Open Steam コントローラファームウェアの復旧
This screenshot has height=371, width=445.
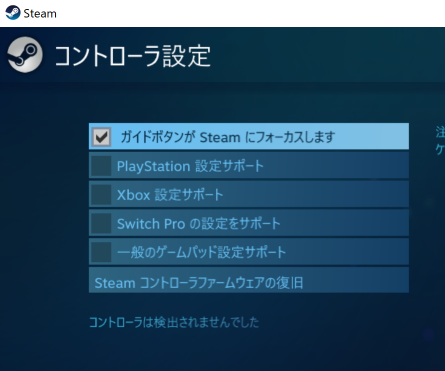[x=249, y=280]
